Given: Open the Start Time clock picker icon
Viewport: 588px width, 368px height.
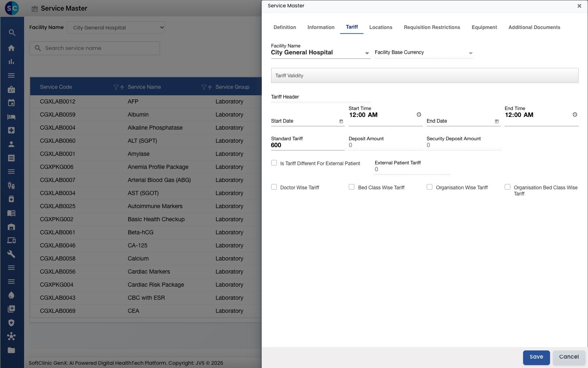Looking at the screenshot, I should (419, 115).
